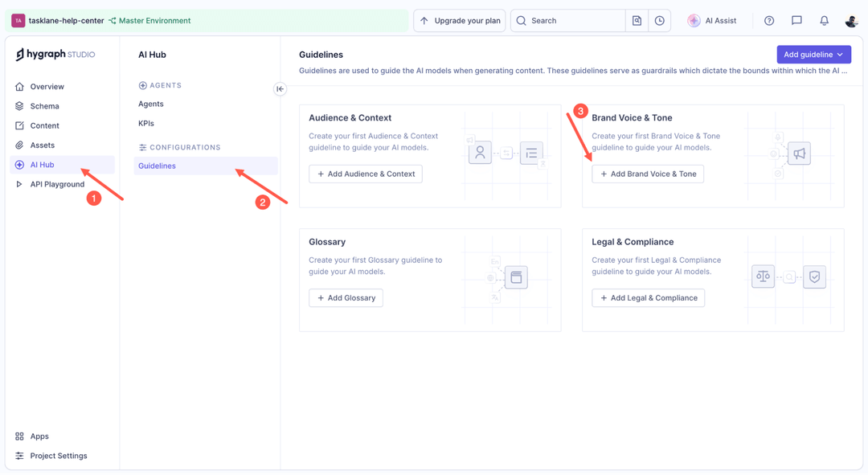868x475 pixels.
Task: Click the Brand Voice megaphone illustration
Action: pyautogui.click(x=799, y=154)
